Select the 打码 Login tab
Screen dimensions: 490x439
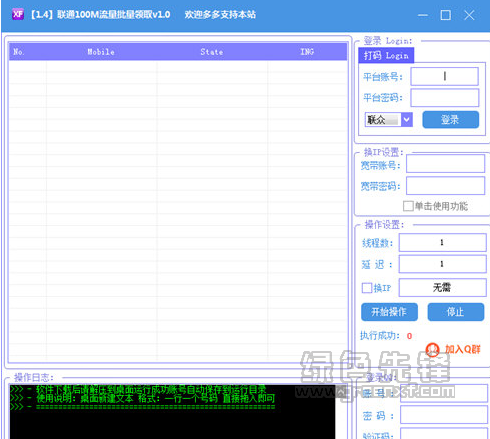click(x=386, y=55)
